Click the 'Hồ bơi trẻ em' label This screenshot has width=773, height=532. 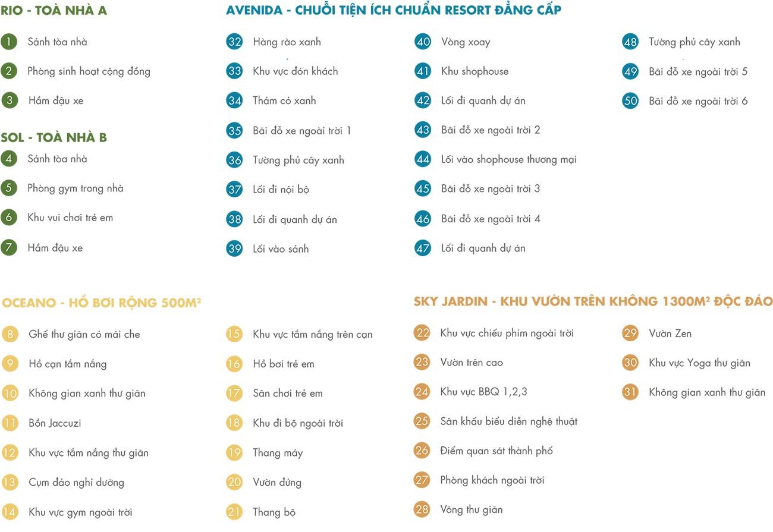coord(283,364)
